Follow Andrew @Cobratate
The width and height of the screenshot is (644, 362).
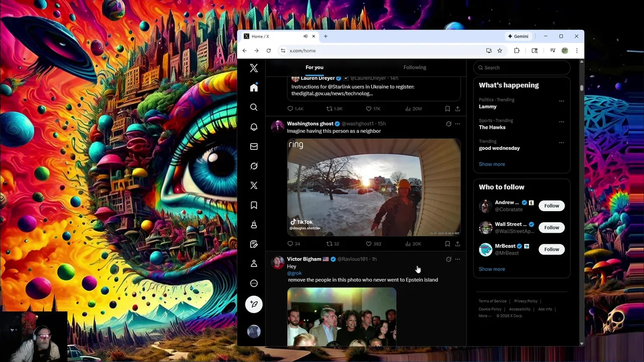click(x=551, y=206)
